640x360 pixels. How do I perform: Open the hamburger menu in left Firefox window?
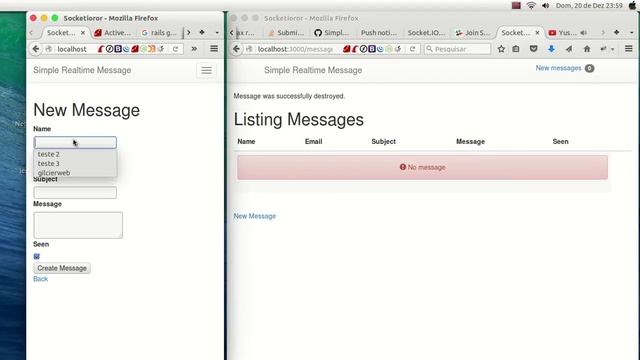(x=214, y=49)
